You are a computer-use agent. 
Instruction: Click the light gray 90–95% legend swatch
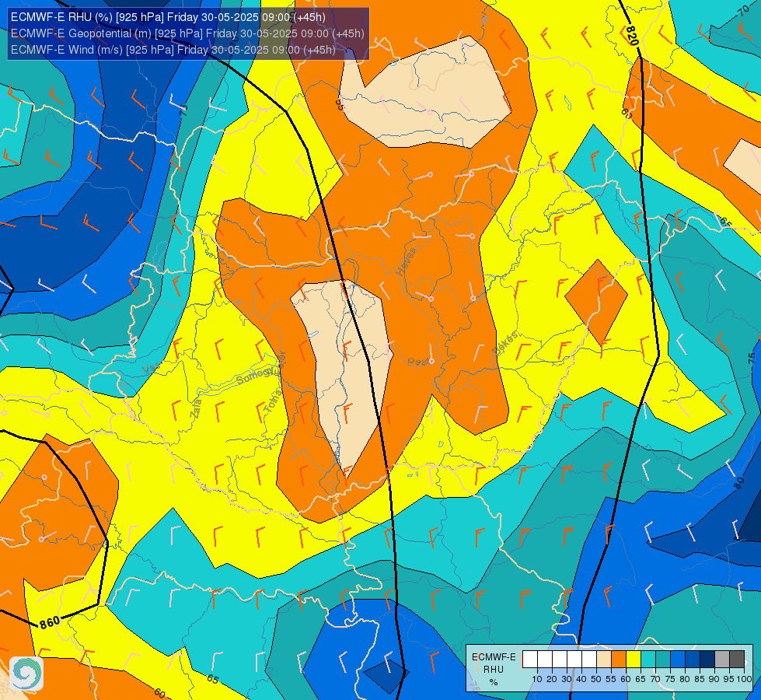[722, 660]
